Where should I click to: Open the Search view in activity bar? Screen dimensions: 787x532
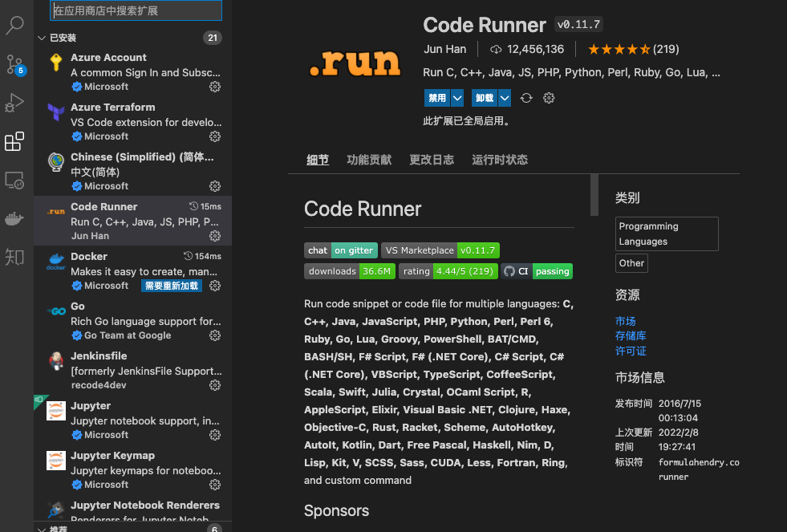[14, 25]
